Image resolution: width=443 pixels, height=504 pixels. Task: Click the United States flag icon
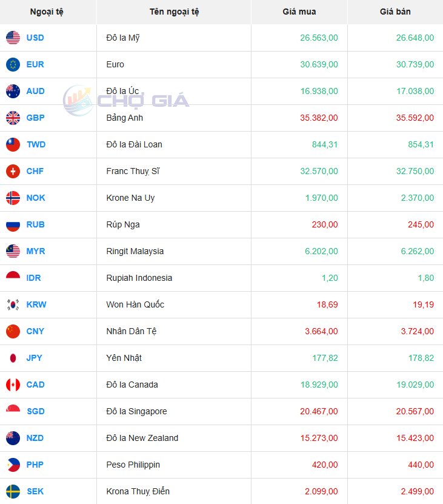tap(13, 38)
